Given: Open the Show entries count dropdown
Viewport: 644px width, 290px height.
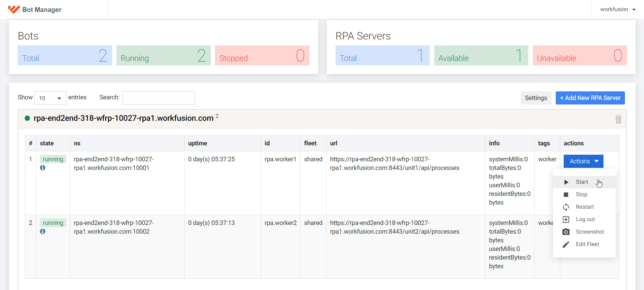Looking at the screenshot, I should pos(50,98).
